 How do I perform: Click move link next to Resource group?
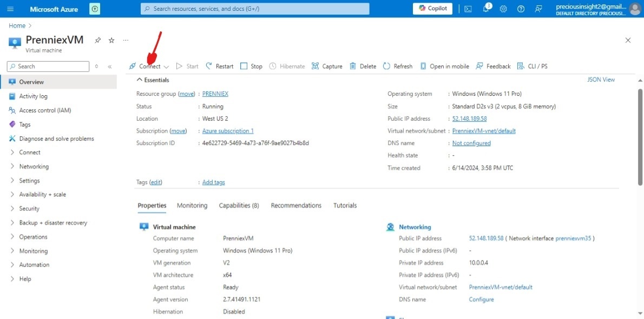pos(187,94)
